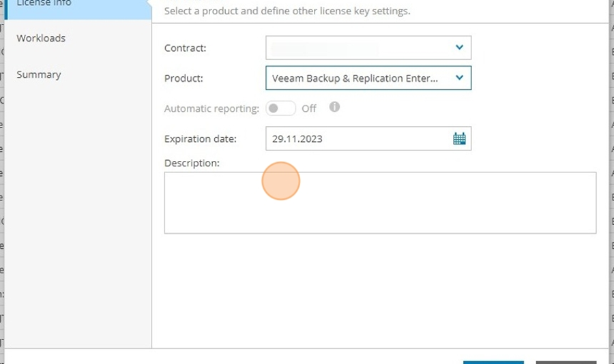Click the Automatic reporting: label text
The width and height of the screenshot is (614, 364).
click(211, 109)
